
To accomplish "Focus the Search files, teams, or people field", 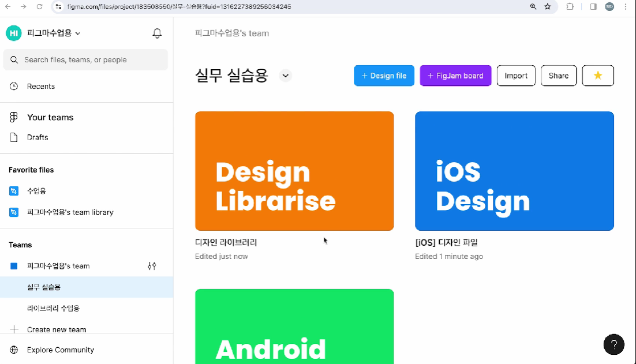I will [x=85, y=59].
